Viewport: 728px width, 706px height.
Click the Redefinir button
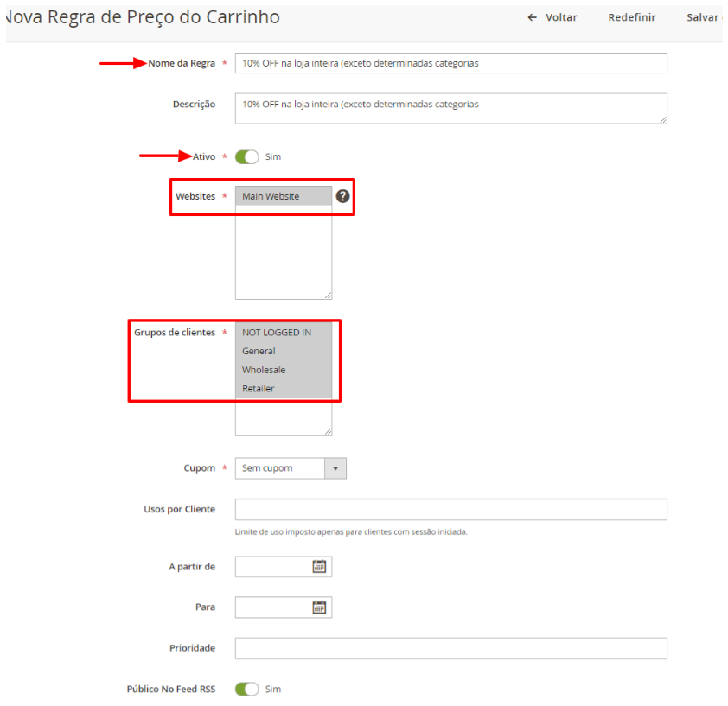point(631,17)
